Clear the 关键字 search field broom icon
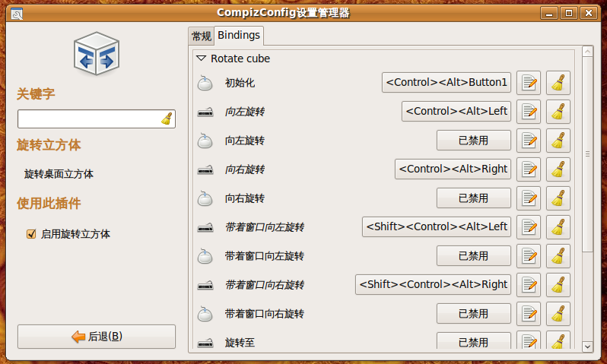This screenshot has width=607, height=364. click(x=167, y=119)
